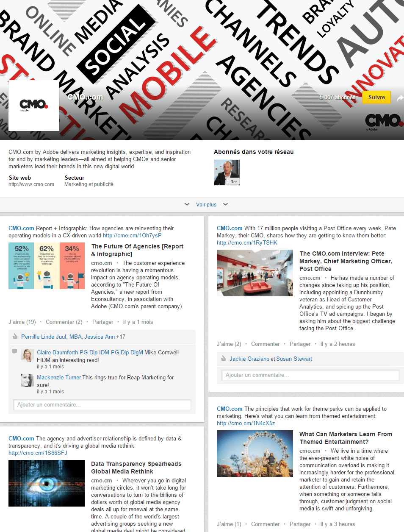Click Commenter on the Pete Markey post
This screenshot has width=404, height=532.
point(265,344)
